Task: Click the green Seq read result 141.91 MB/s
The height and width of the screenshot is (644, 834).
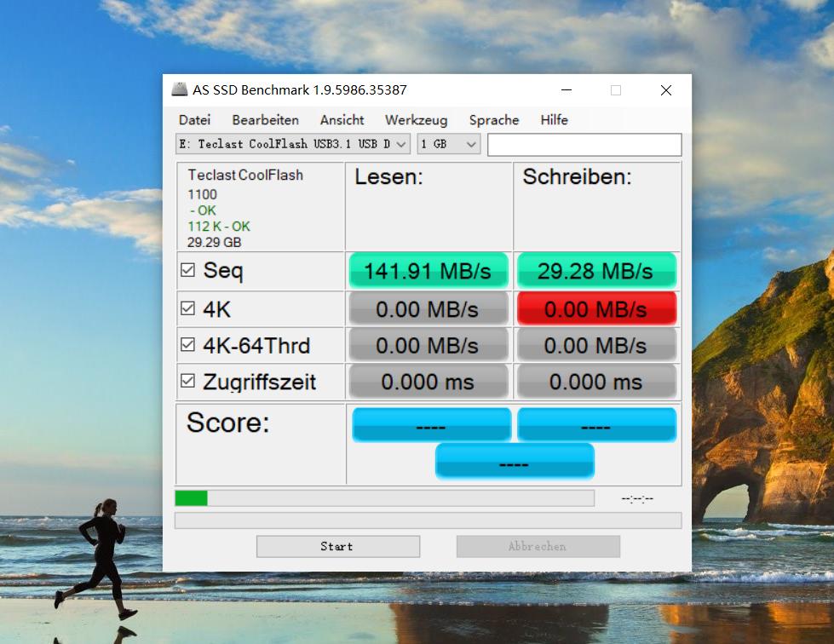Action: [428, 271]
